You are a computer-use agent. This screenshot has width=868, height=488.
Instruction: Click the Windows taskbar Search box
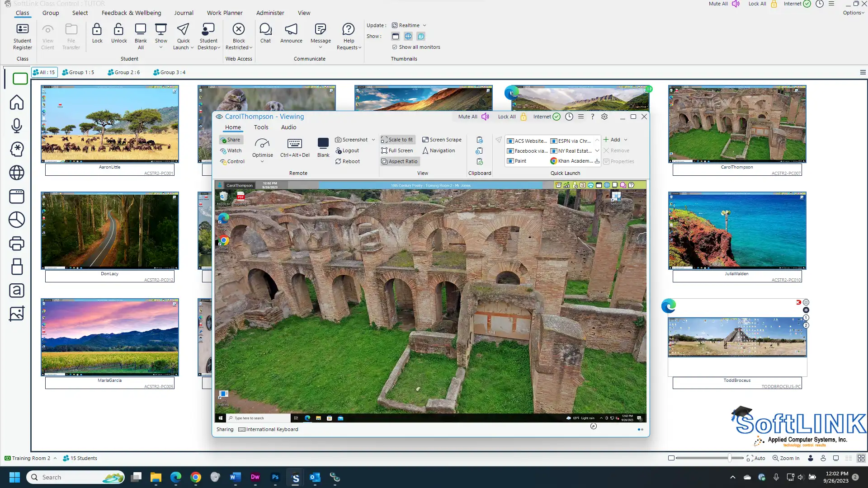click(x=75, y=477)
